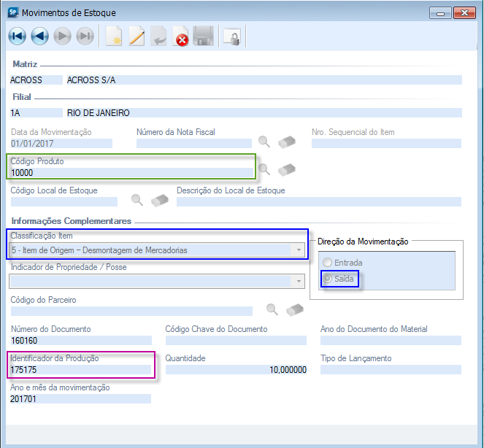Viewport: 484px width, 448px height.
Task: Click Ano do Documento do Material field
Action: [391, 340]
